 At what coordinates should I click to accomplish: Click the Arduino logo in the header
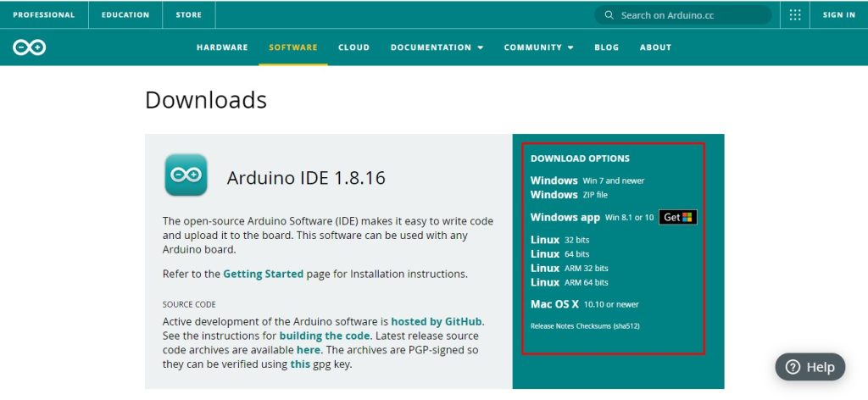[x=30, y=47]
